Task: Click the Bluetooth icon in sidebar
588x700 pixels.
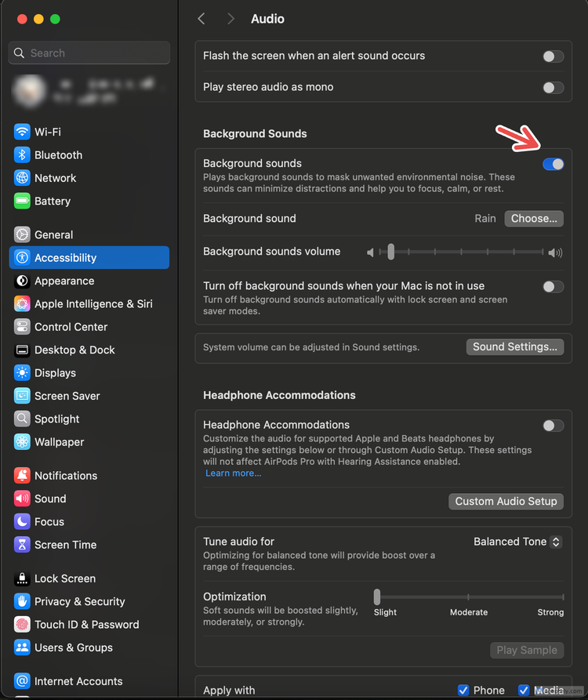Action: (22, 155)
